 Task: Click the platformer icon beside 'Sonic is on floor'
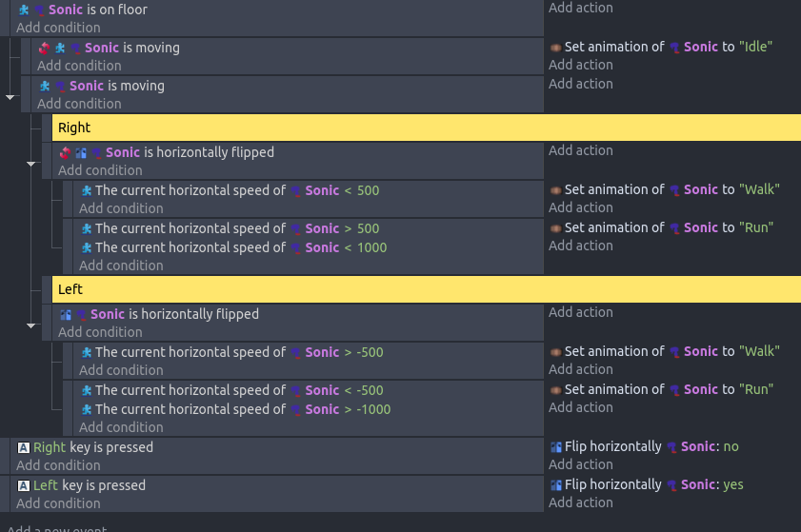tap(24, 10)
